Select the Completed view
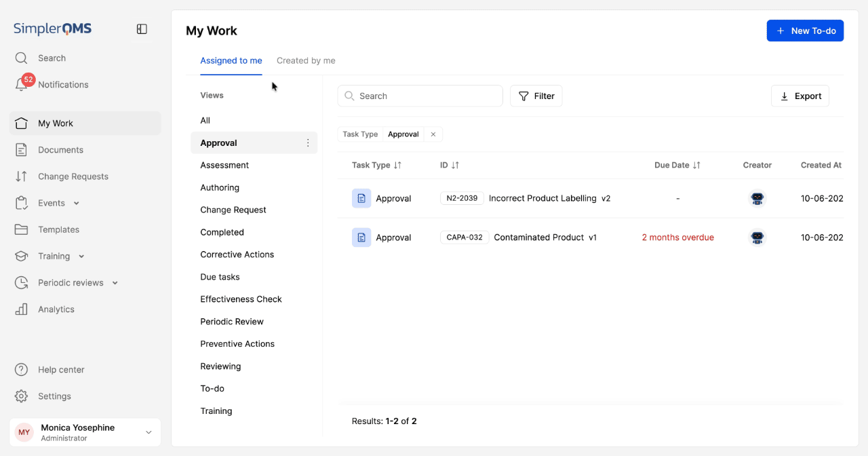This screenshot has height=456, width=868. click(x=254, y=233)
